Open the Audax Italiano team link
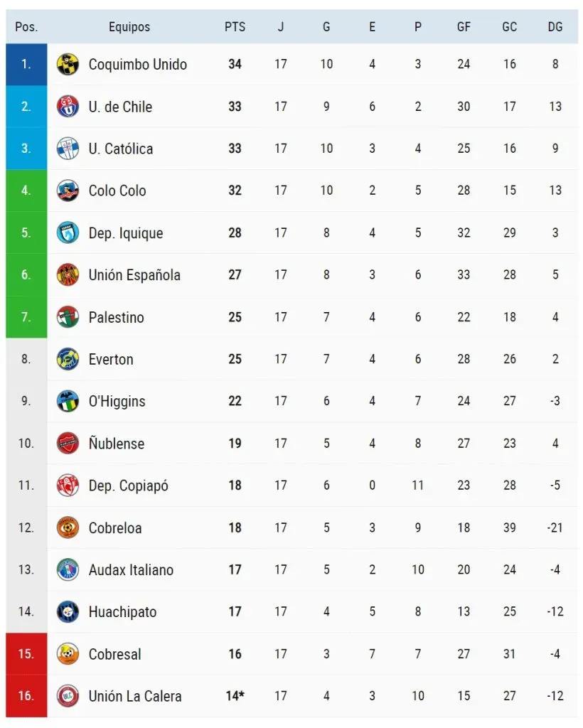 (131, 569)
